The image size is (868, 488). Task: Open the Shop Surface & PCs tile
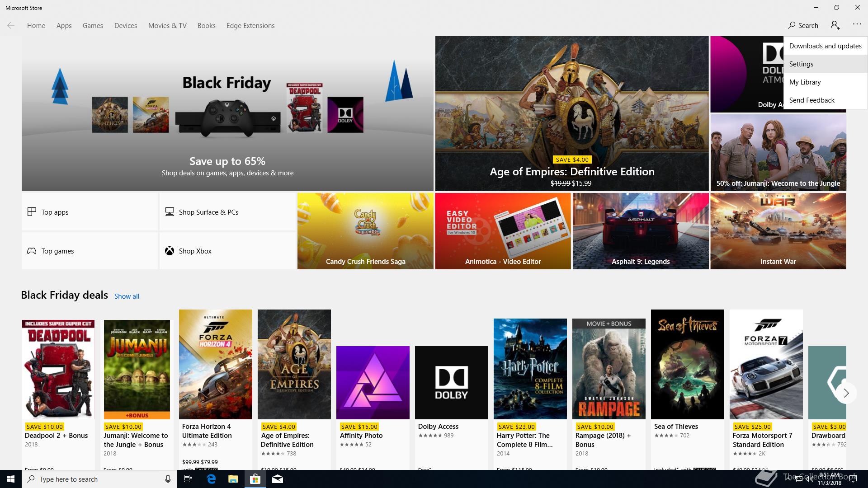pyautogui.click(x=227, y=211)
